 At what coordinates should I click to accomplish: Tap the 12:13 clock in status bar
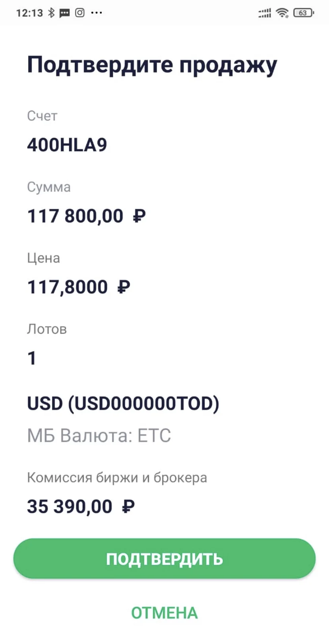pos(29,13)
